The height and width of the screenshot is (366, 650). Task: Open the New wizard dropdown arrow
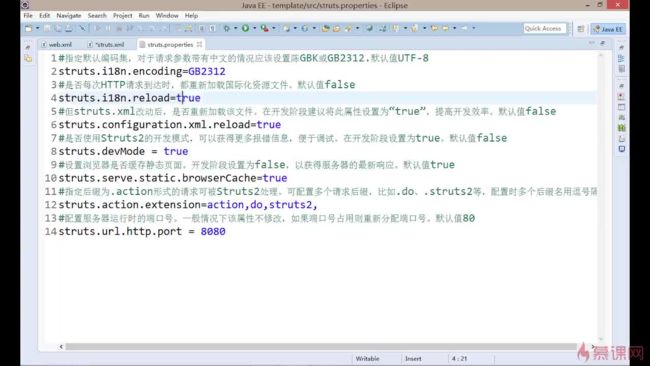37,29
